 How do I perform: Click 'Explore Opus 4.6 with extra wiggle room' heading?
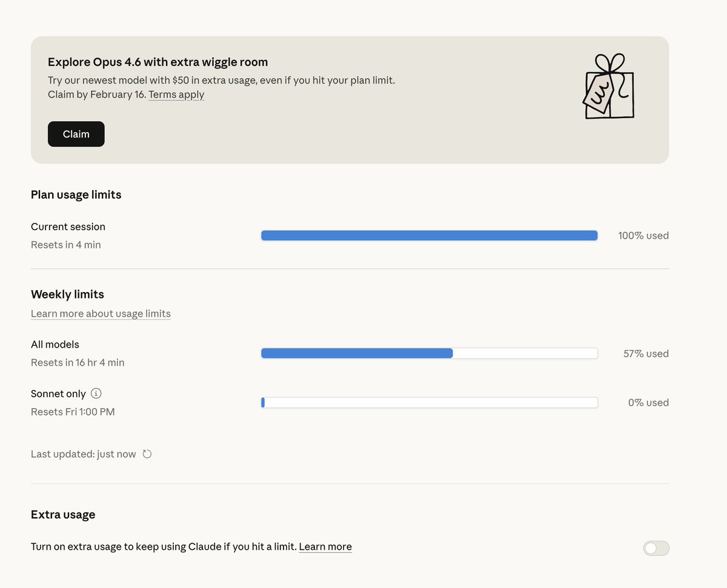(x=158, y=62)
